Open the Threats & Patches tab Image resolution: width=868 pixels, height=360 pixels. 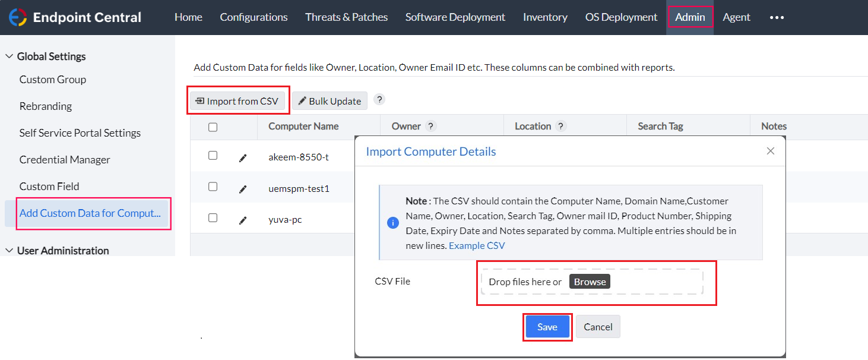click(x=347, y=17)
